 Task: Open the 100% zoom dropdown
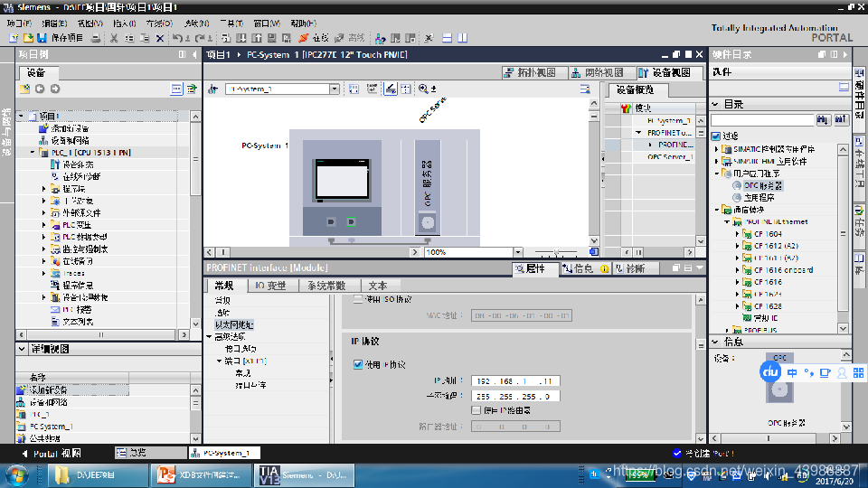518,252
